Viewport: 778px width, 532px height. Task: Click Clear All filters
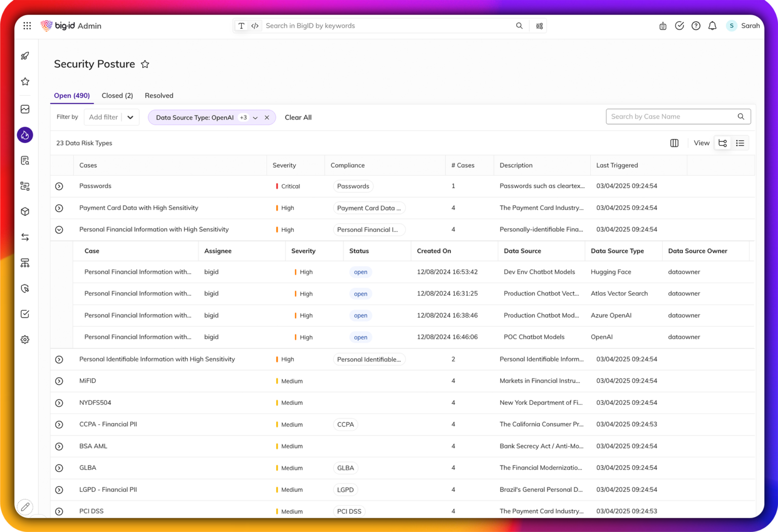298,117
